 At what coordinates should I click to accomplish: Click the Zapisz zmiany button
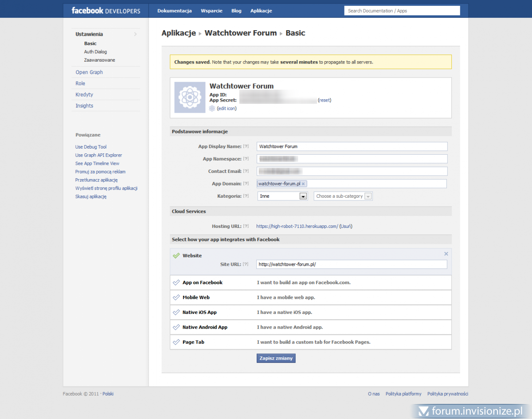coord(276,358)
